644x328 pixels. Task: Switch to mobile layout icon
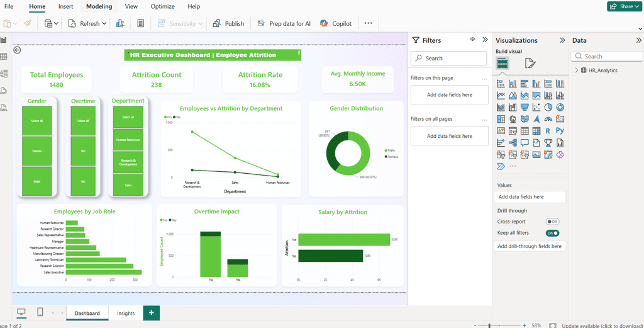coord(40,312)
